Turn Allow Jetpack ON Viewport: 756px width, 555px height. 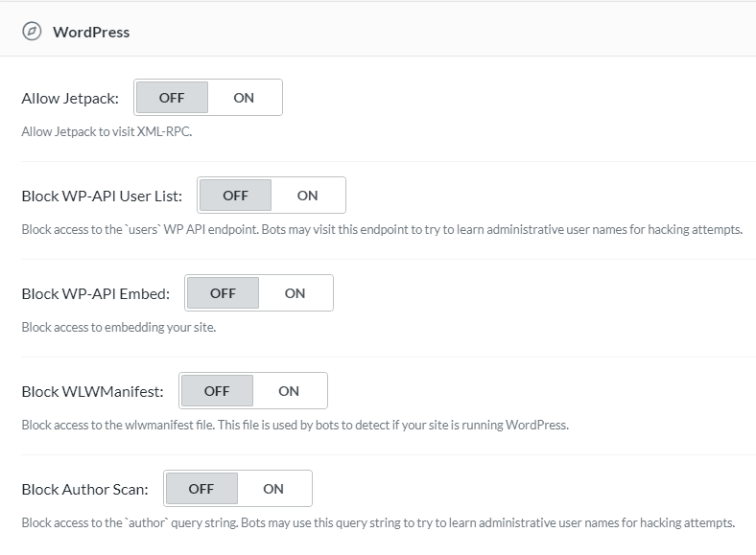point(244,98)
